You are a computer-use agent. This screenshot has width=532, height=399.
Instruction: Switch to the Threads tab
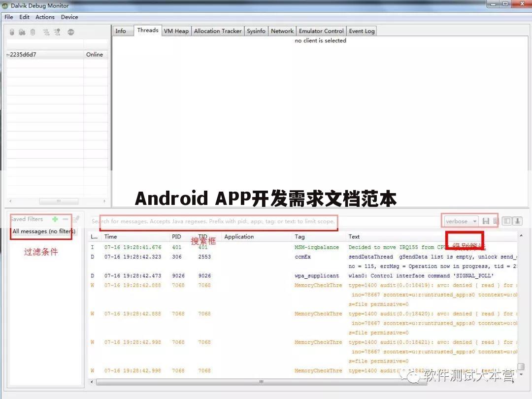tap(148, 30)
